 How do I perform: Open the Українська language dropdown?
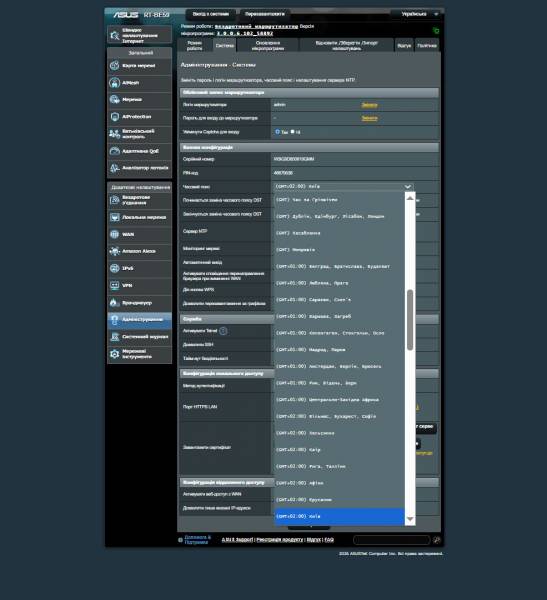coord(417,14)
